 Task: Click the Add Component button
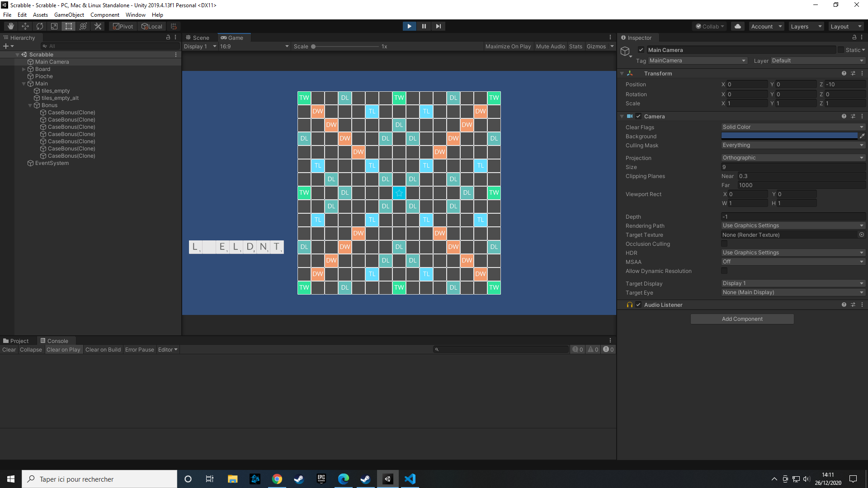pos(741,319)
